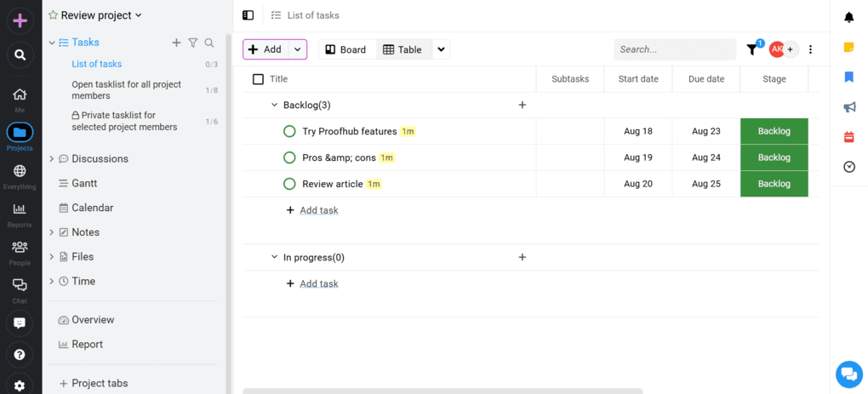Click green Backlog stage of Try Proofhub features
The height and width of the screenshot is (394, 868).
tap(774, 132)
